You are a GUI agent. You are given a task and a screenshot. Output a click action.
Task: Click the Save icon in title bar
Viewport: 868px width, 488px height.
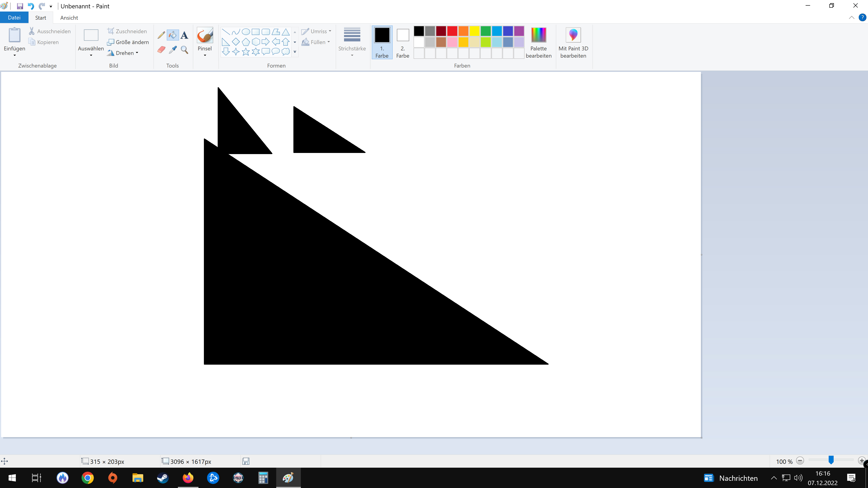point(20,6)
